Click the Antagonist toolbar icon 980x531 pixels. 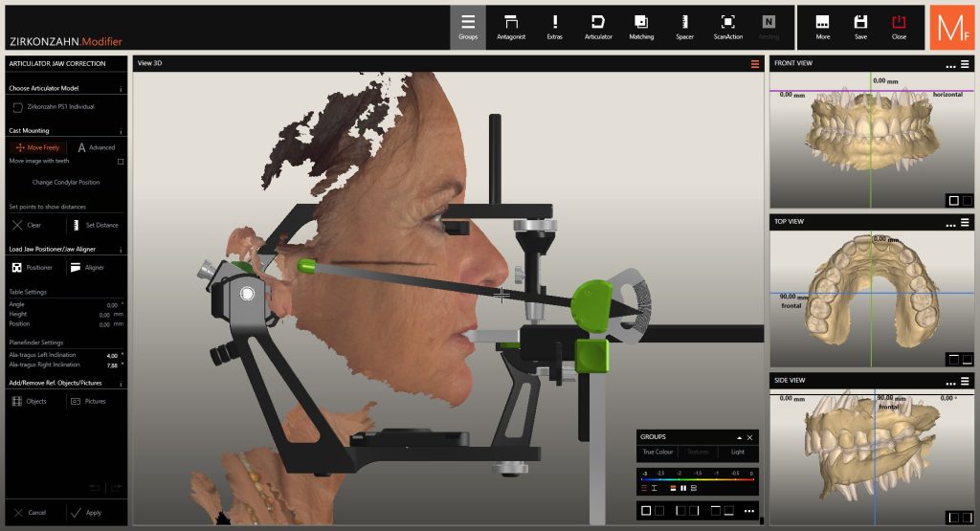511,26
